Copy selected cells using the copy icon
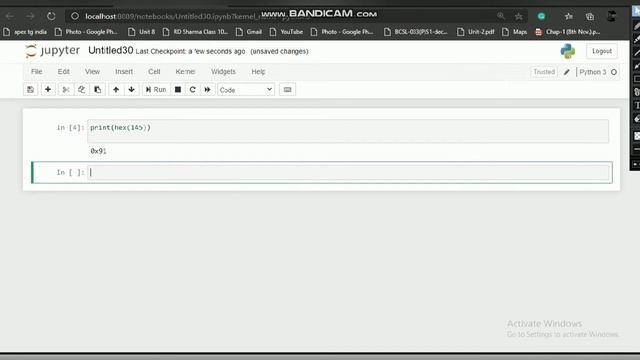 coord(82,89)
